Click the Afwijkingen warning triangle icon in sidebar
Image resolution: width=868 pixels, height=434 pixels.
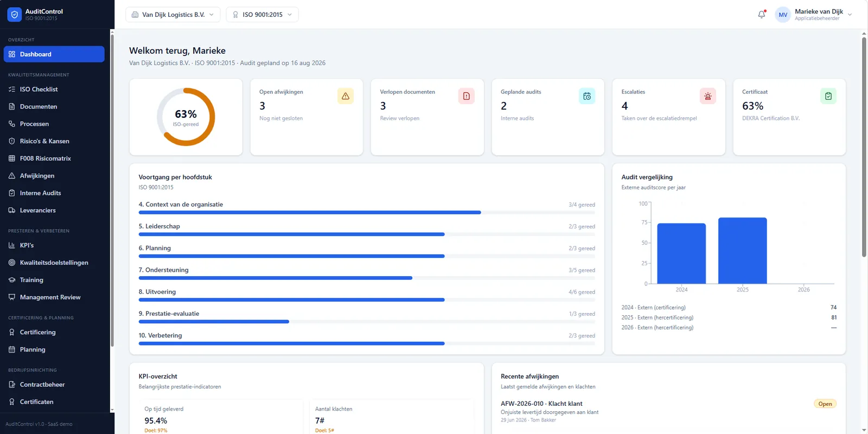click(12, 176)
